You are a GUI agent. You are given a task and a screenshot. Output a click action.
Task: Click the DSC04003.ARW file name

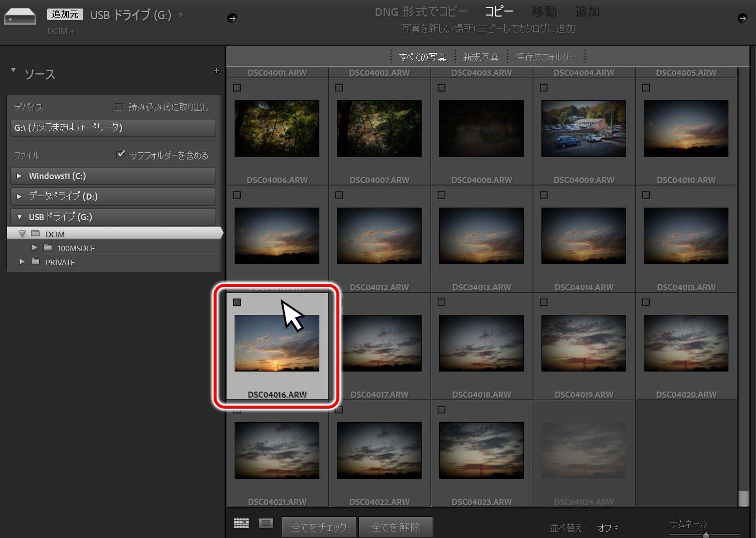coord(482,73)
